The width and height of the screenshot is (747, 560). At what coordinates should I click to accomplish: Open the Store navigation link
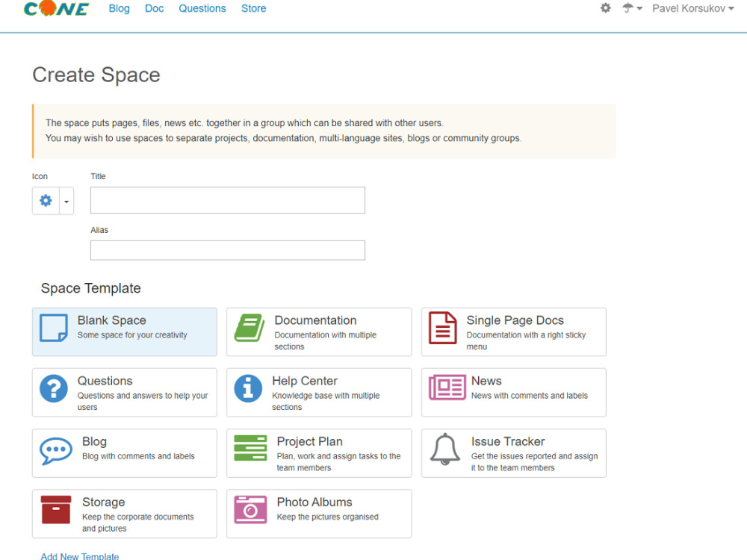pyautogui.click(x=253, y=8)
